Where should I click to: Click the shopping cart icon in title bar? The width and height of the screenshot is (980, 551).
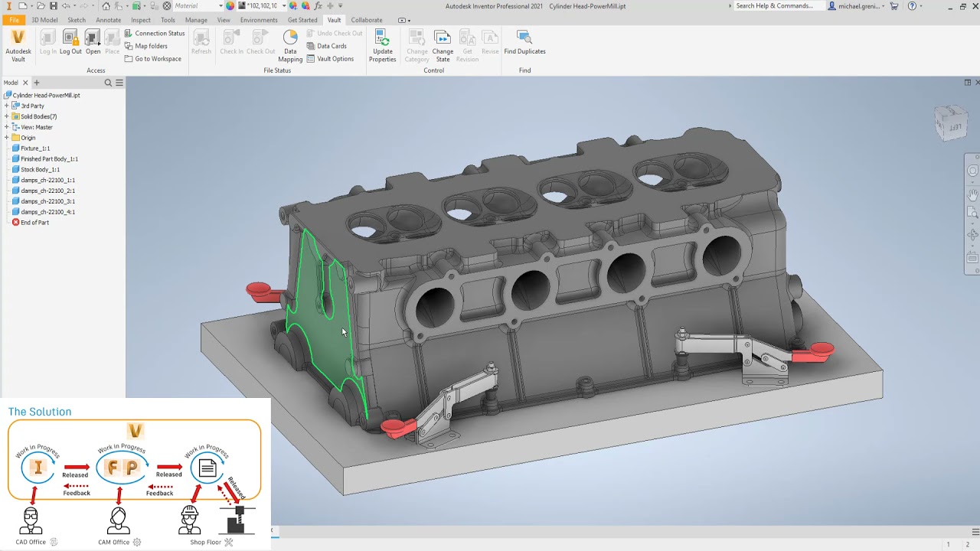pos(893,6)
